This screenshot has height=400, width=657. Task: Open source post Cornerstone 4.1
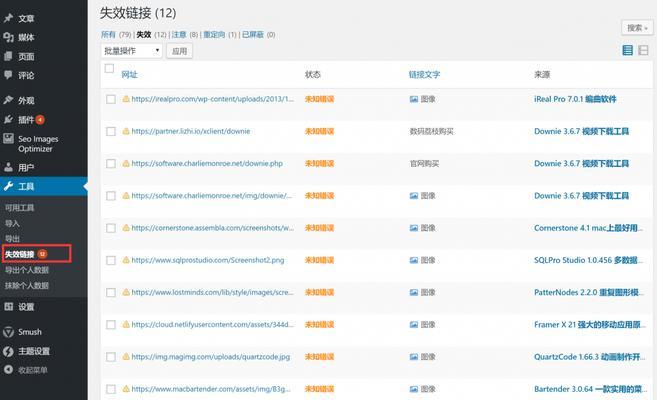588,228
